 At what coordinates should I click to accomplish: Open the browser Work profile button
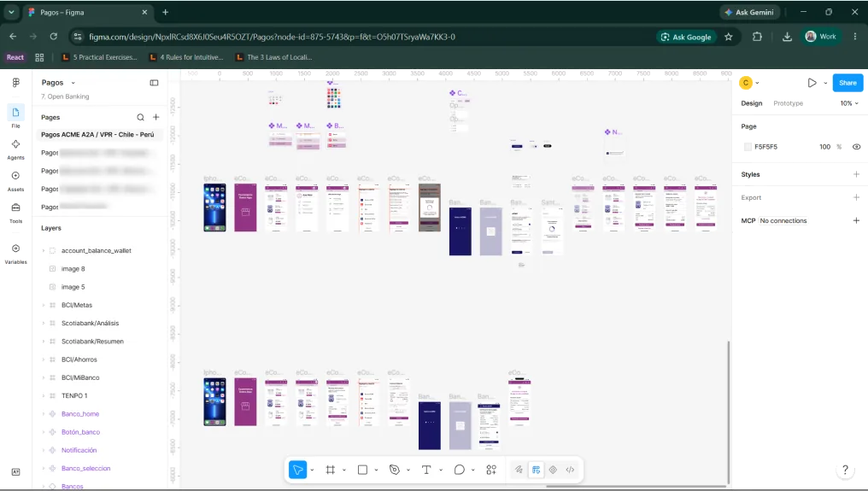[821, 37]
